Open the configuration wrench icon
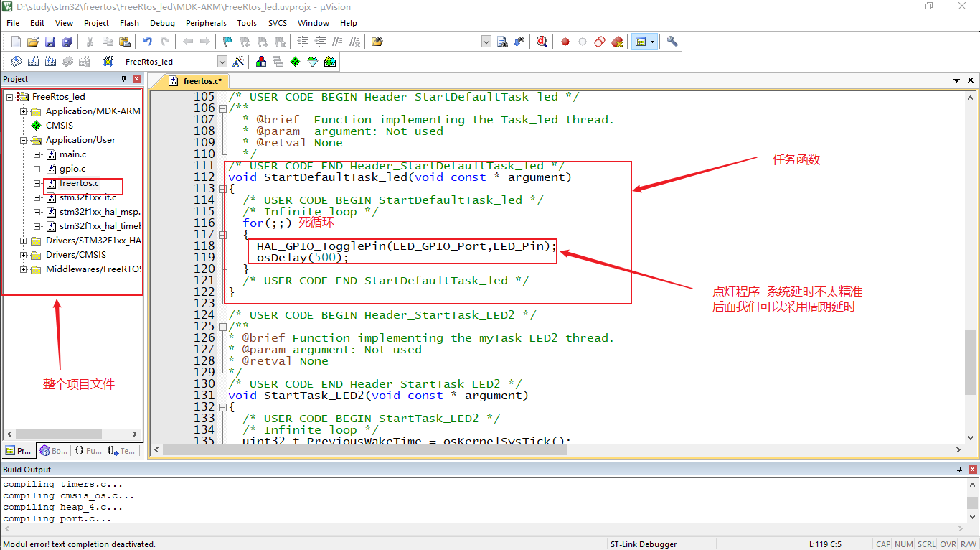Image resolution: width=980 pixels, height=550 pixels. click(672, 42)
